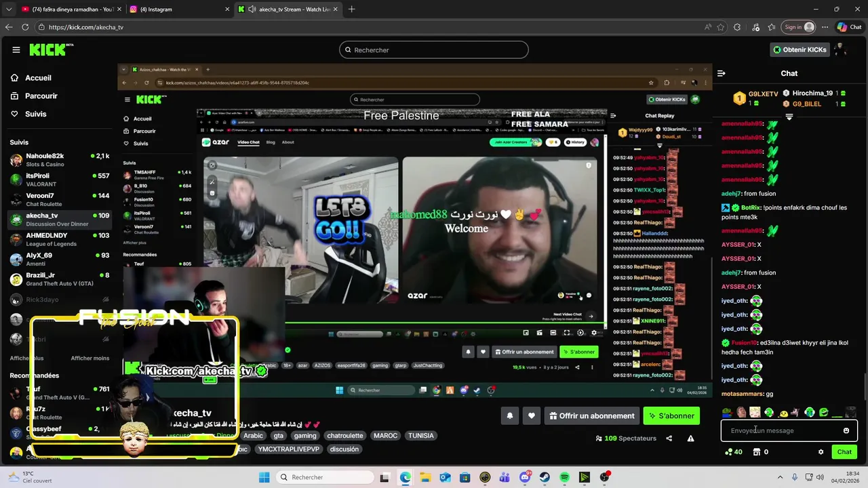Open the gaming tag link
868x488 pixels.
(x=305, y=436)
